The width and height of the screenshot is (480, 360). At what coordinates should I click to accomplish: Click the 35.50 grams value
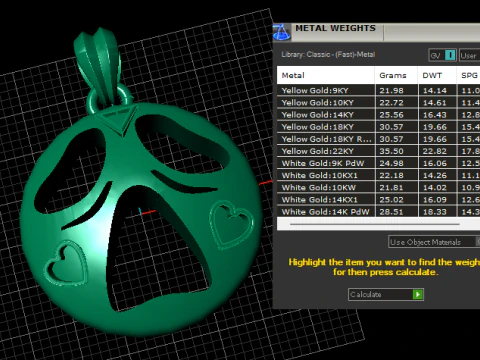pyautogui.click(x=391, y=151)
